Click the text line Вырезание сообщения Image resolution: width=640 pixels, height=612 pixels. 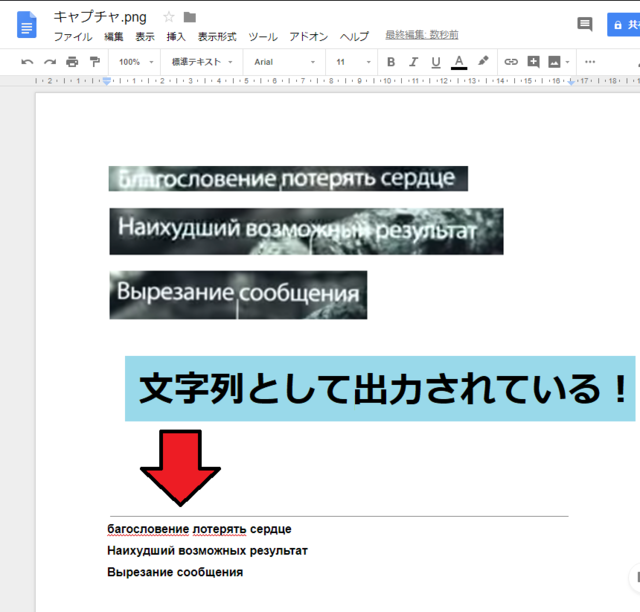(175, 572)
